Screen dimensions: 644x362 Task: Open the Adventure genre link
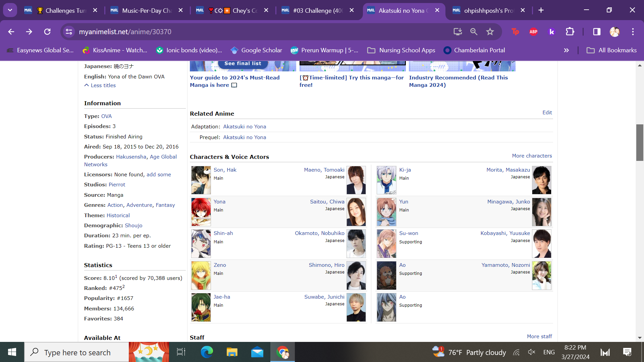(139, 205)
